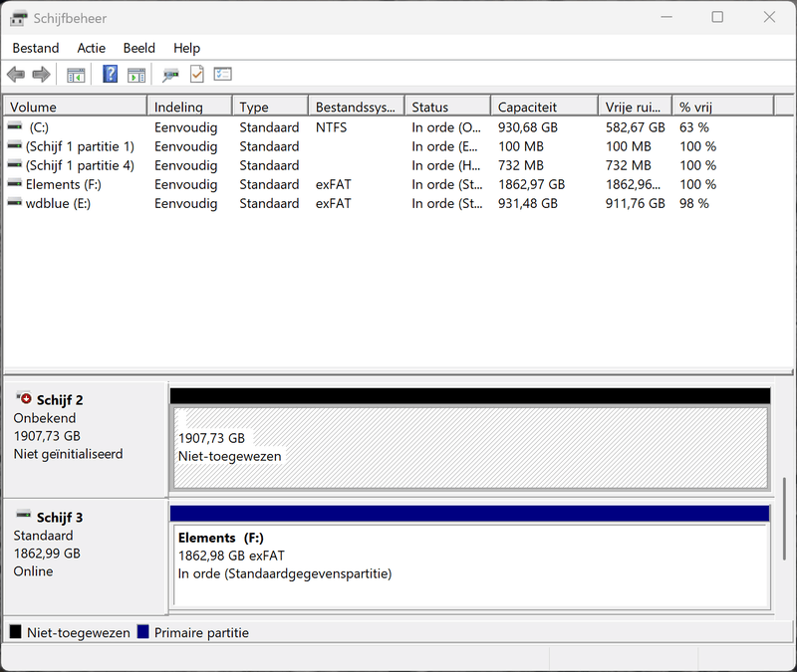Click the 732 MB capacity cell
Image resolution: width=797 pixels, height=672 pixels.
click(520, 165)
